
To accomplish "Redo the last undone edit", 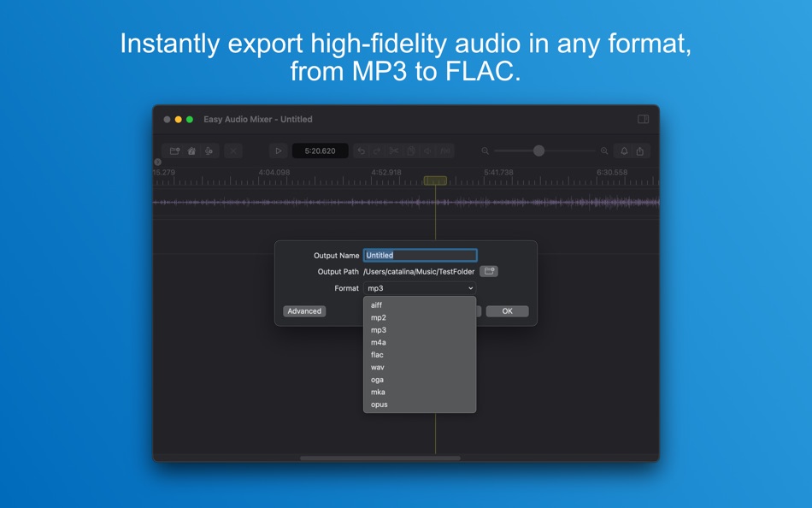I will coord(377,151).
